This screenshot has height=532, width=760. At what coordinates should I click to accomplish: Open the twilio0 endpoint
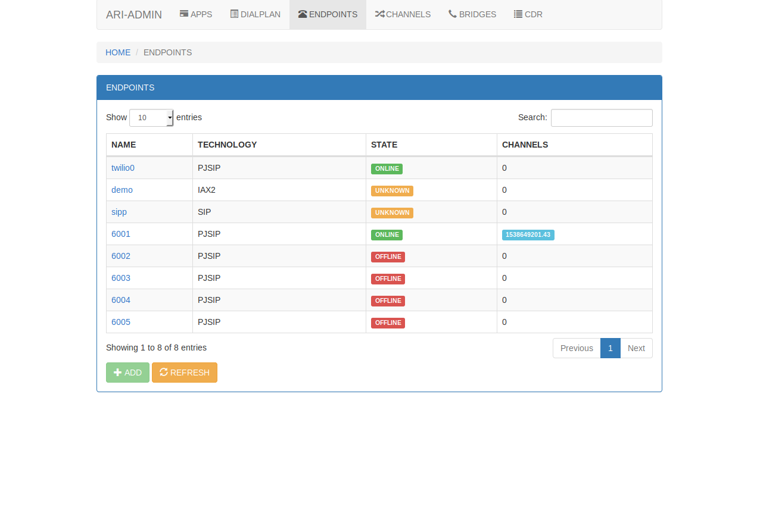tap(123, 168)
